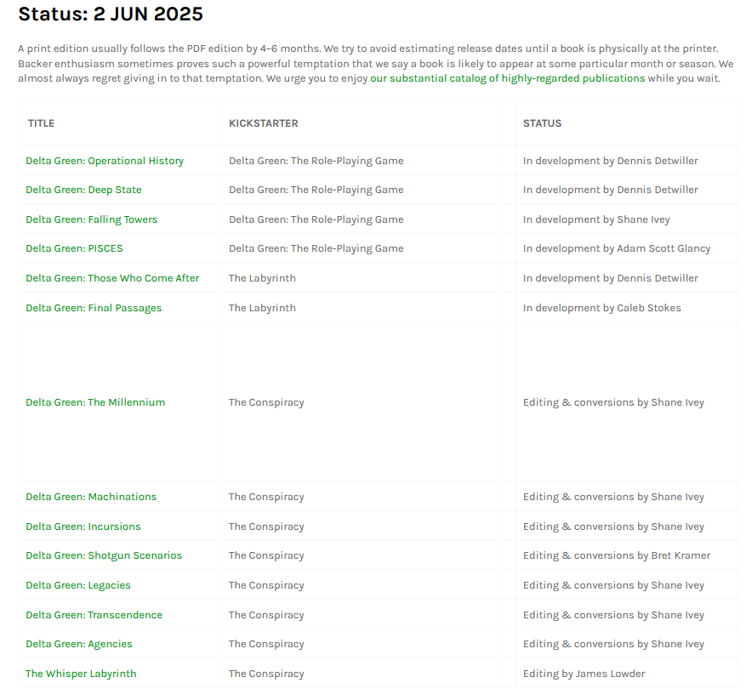Open Delta Green: Falling Towers link
Screen dimensions: 746x700
coord(91,219)
